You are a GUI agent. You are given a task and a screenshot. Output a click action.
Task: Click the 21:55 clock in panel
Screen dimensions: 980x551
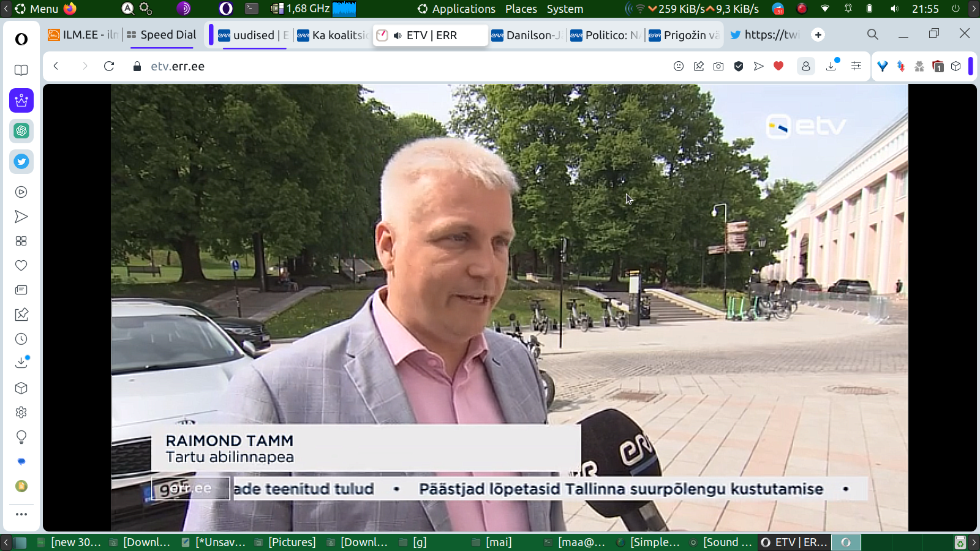(x=925, y=9)
